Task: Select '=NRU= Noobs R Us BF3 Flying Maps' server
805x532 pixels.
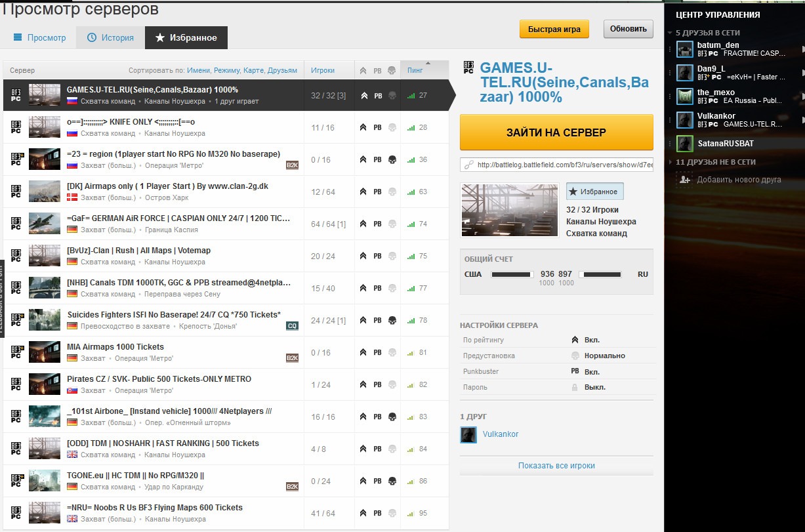Action: (x=155, y=508)
